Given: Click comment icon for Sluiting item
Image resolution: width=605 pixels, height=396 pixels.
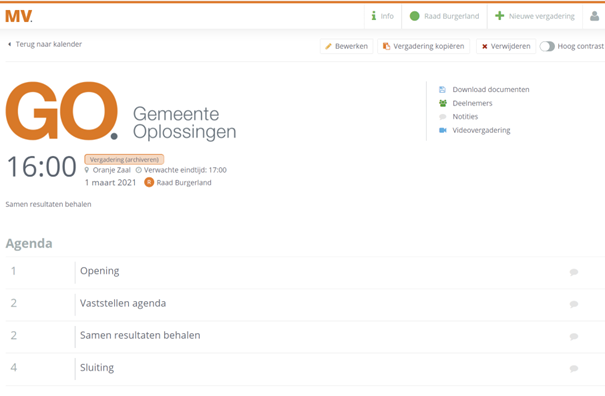Looking at the screenshot, I should [574, 369].
